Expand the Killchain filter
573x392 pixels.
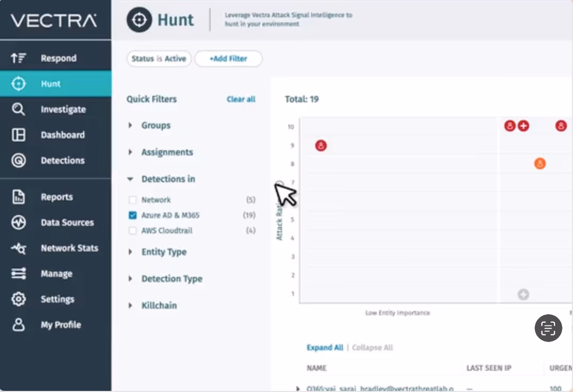pyautogui.click(x=130, y=305)
